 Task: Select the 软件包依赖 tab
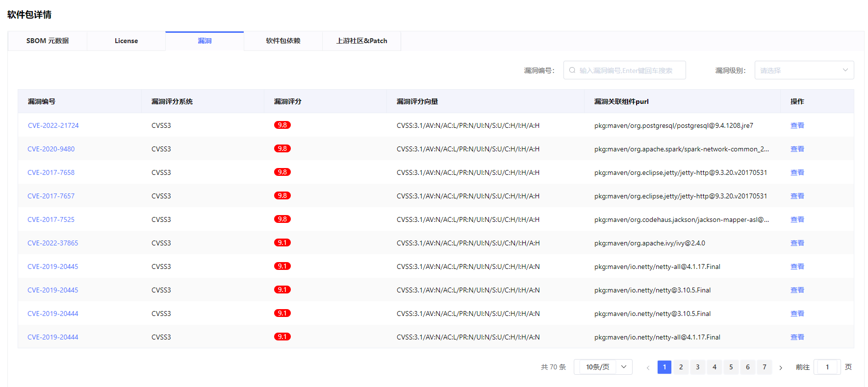click(x=283, y=41)
